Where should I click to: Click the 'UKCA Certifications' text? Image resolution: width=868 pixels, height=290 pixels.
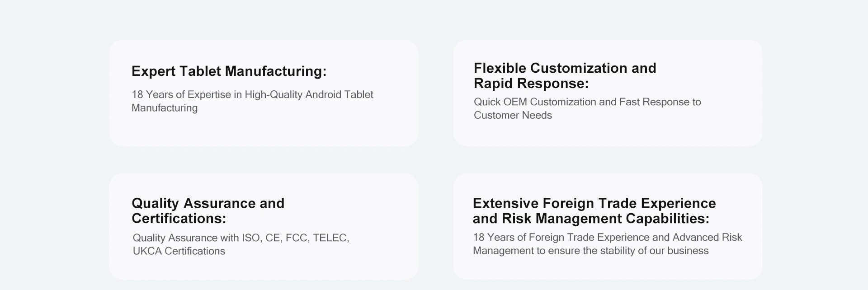(x=179, y=251)
